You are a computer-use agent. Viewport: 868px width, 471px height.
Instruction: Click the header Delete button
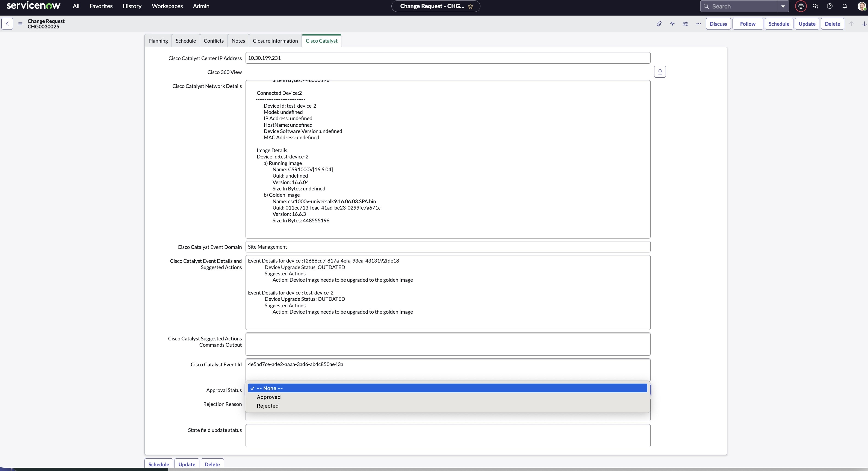tap(832, 23)
